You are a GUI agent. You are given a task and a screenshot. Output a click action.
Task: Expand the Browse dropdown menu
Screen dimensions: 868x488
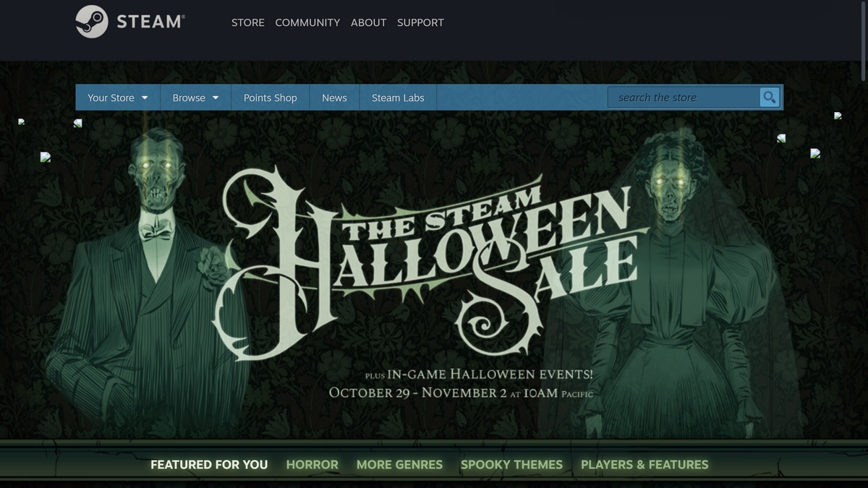195,98
